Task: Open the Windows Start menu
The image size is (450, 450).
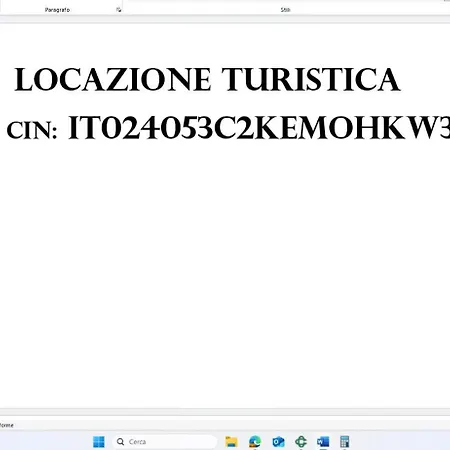Action: click(x=99, y=442)
